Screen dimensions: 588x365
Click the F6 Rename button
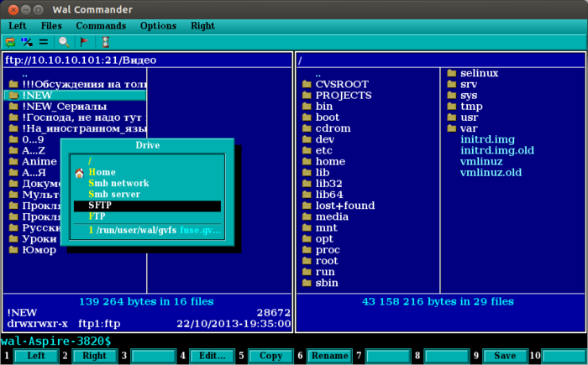[x=329, y=356]
